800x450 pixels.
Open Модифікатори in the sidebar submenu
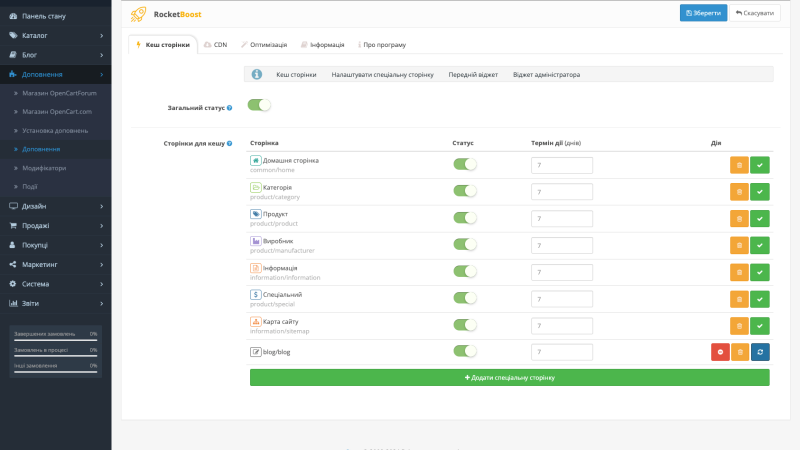[44, 168]
